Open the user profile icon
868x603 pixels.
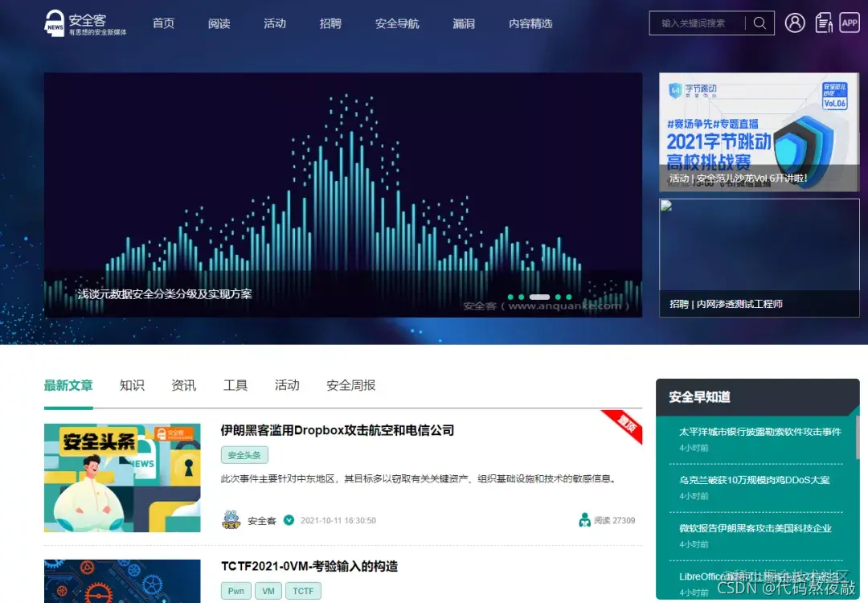(795, 23)
